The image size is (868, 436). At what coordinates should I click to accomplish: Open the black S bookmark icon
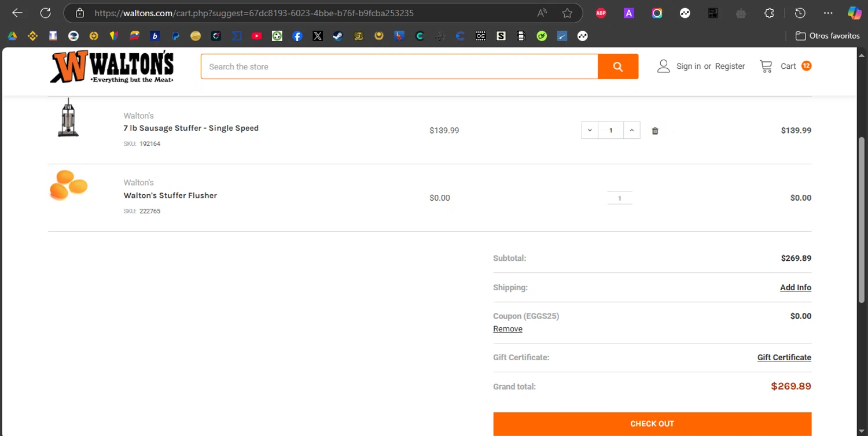[501, 36]
